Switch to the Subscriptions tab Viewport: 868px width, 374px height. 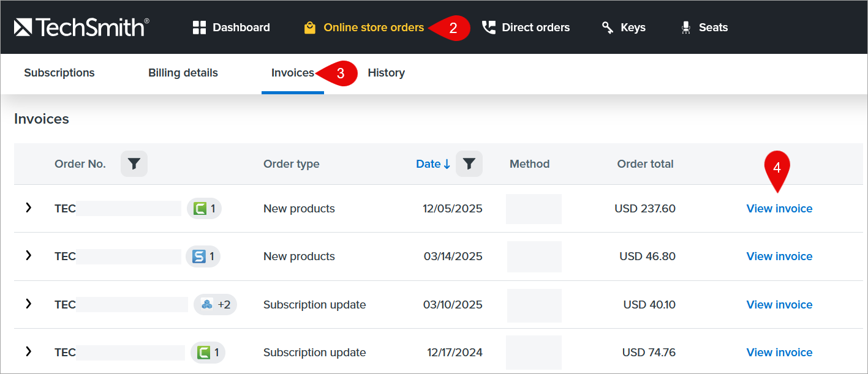click(x=59, y=73)
